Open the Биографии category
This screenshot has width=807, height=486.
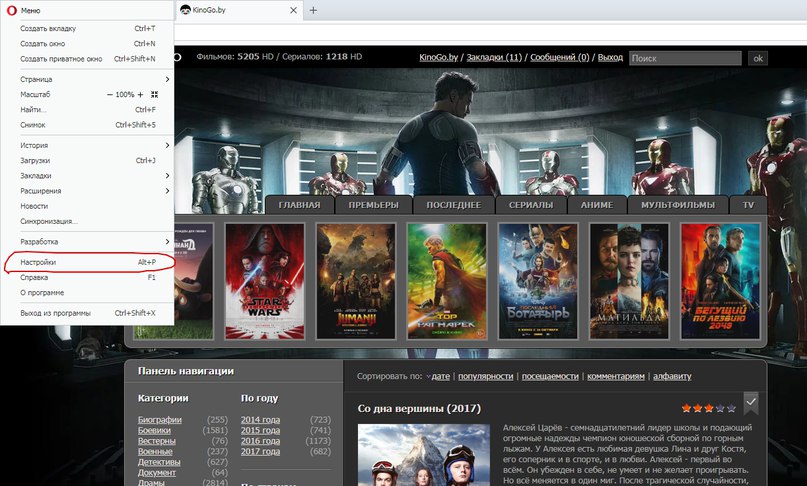(x=160, y=420)
